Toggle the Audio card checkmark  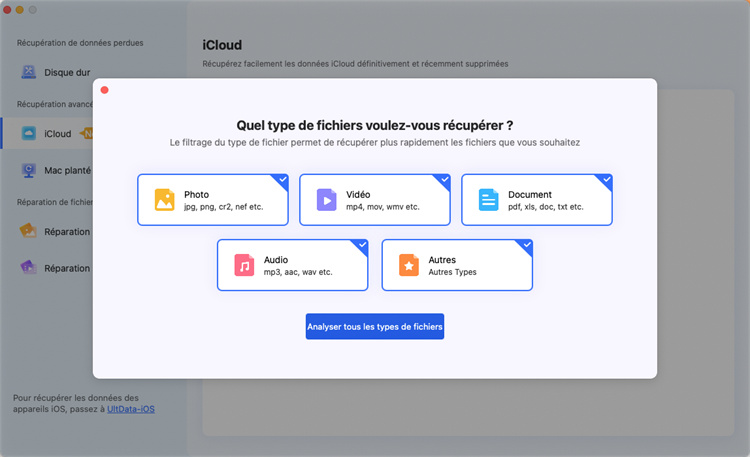[362, 245]
